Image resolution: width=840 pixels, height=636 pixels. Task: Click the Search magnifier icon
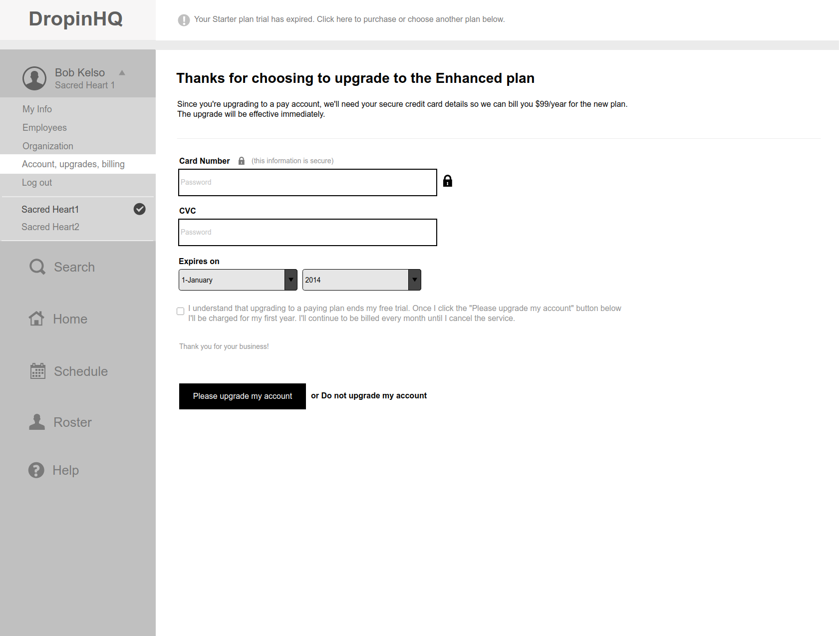(37, 267)
